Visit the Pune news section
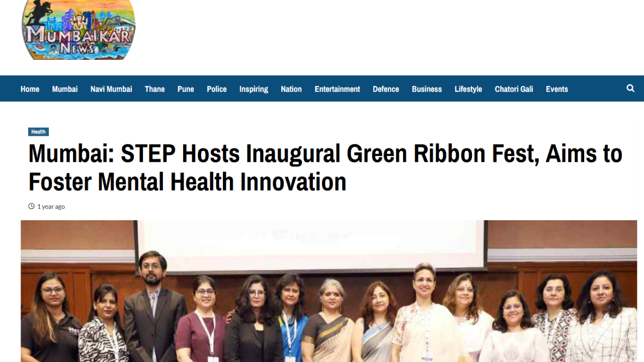 (186, 89)
